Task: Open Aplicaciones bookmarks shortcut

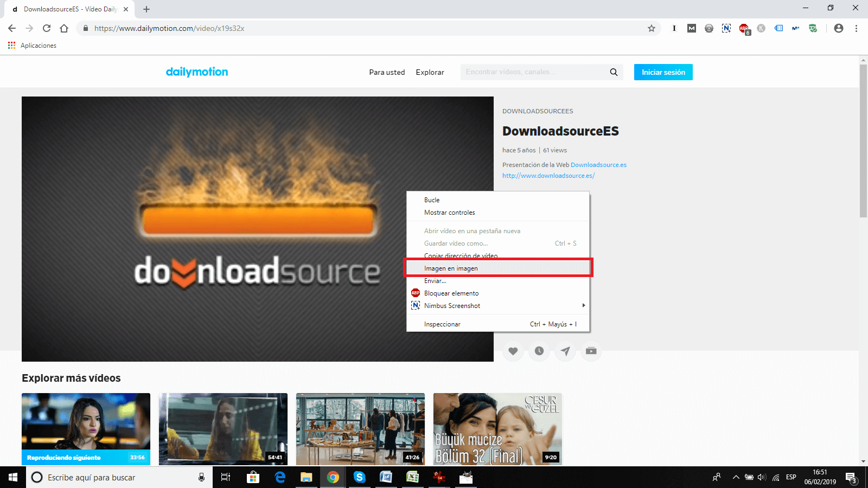Action: [32, 46]
